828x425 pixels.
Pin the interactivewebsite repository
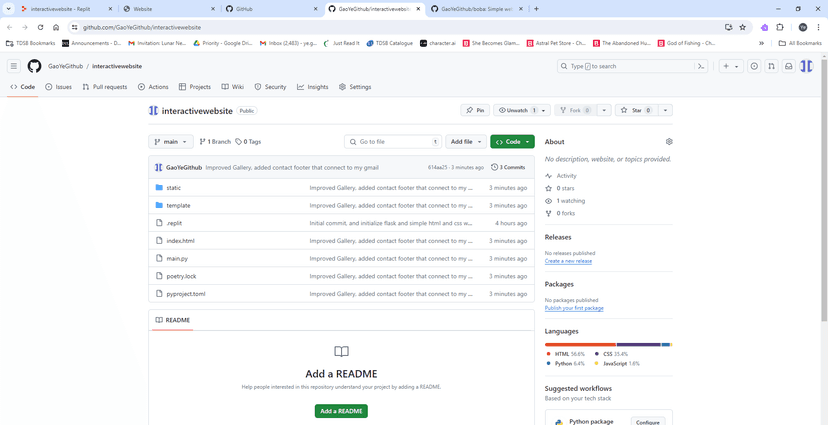(474, 110)
